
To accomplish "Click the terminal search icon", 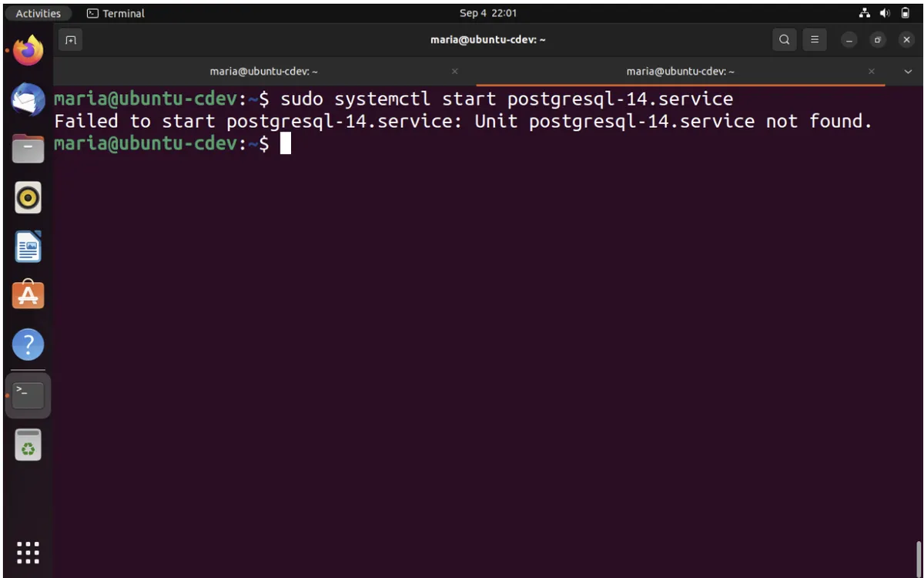I will [784, 40].
